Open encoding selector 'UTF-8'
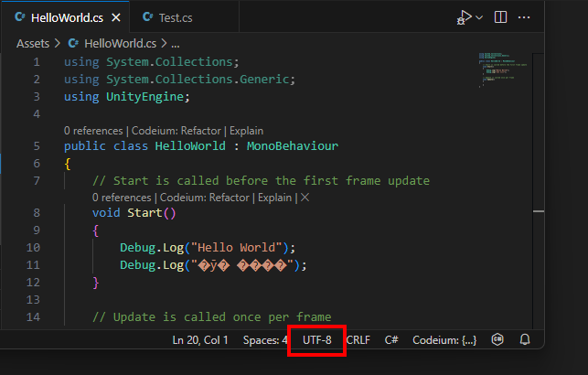588x375 pixels. click(317, 340)
